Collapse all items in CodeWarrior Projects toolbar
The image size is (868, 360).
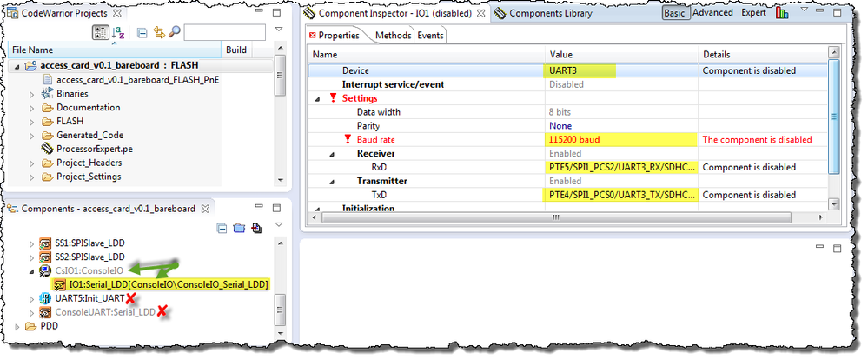point(142,33)
